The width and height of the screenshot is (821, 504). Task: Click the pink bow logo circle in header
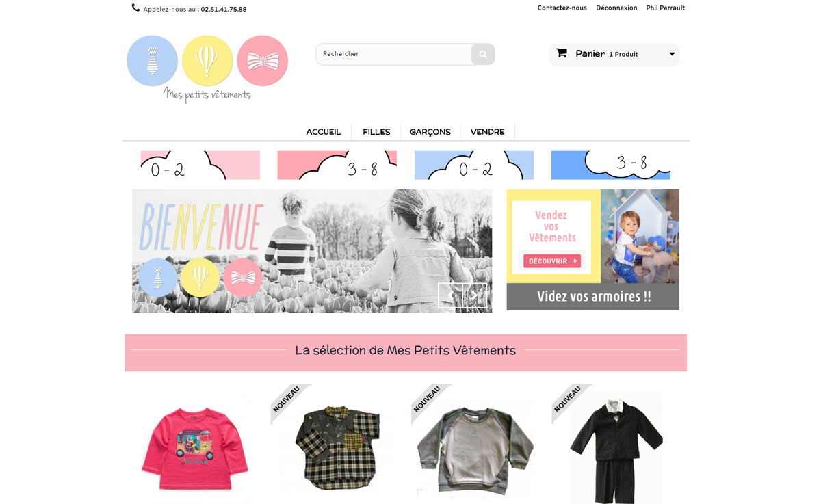263,61
